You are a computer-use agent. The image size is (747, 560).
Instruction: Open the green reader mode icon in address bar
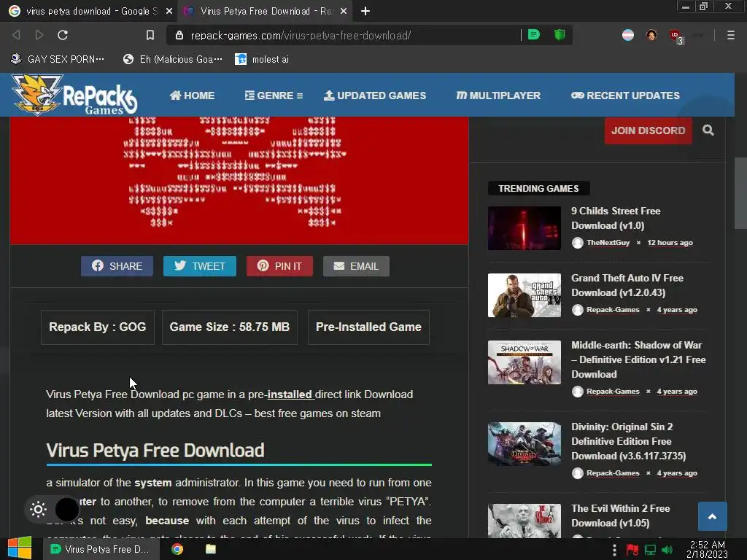[x=533, y=35]
